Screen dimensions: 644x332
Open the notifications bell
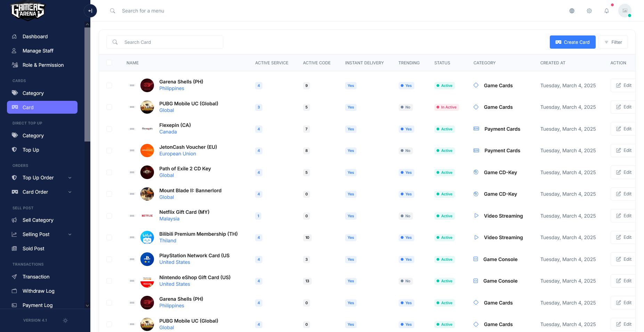(606, 11)
